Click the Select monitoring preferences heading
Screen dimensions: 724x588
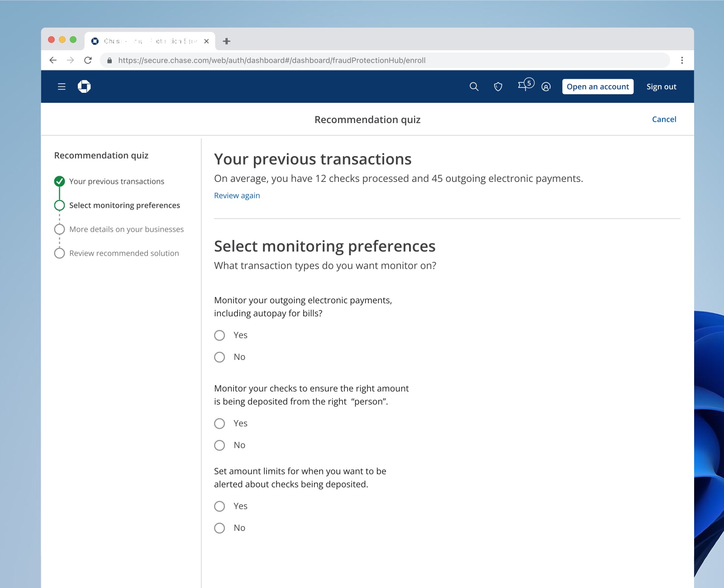coord(324,246)
